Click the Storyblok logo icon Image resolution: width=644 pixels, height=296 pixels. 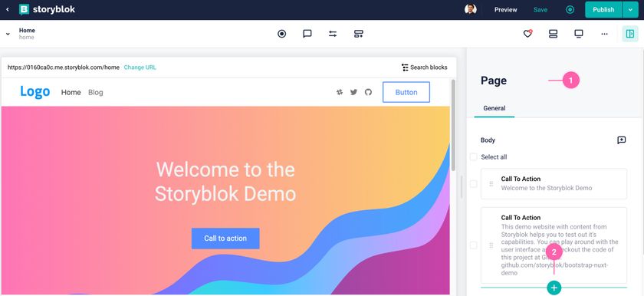(25, 9)
